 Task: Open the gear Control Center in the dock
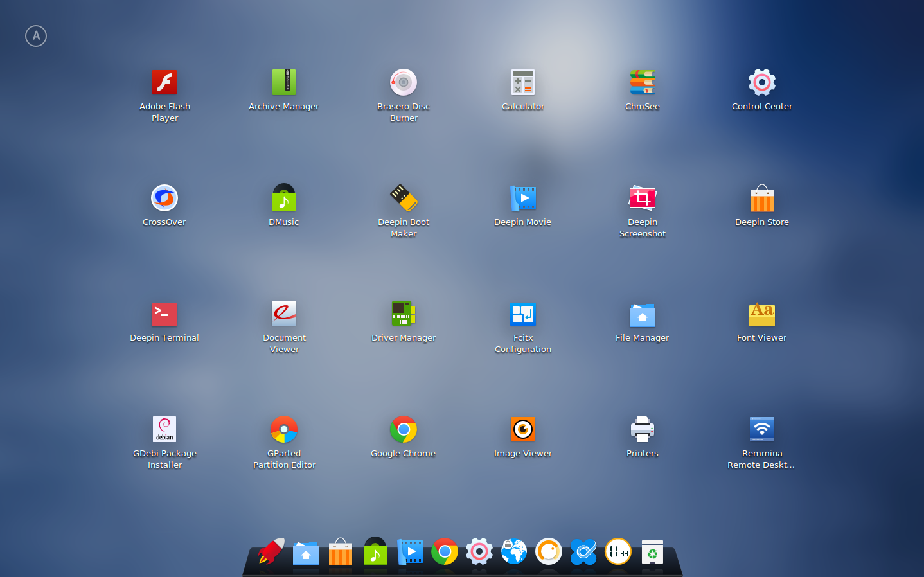pyautogui.click(x=479, y=552)
